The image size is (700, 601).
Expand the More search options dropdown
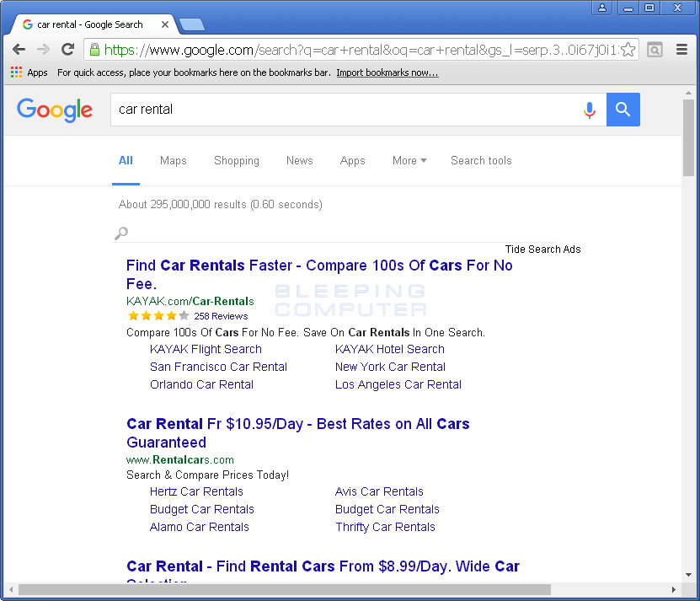click(x=409, y=160)
